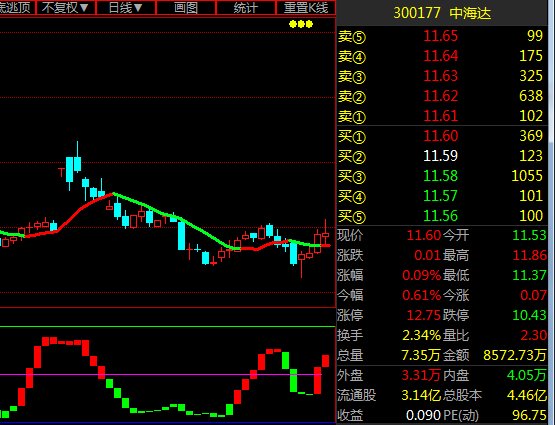
Task: Click the right-side vertical scrollbar
Action: click(x=551, y=212)
